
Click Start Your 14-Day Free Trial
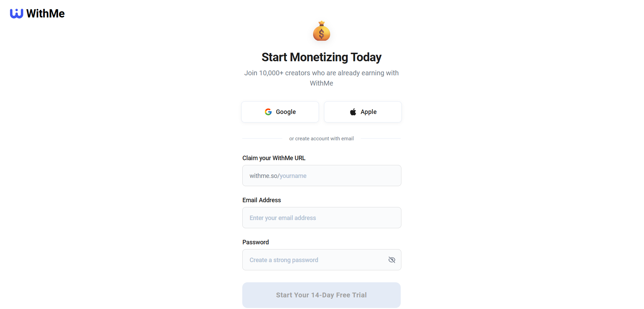(321, 295)
